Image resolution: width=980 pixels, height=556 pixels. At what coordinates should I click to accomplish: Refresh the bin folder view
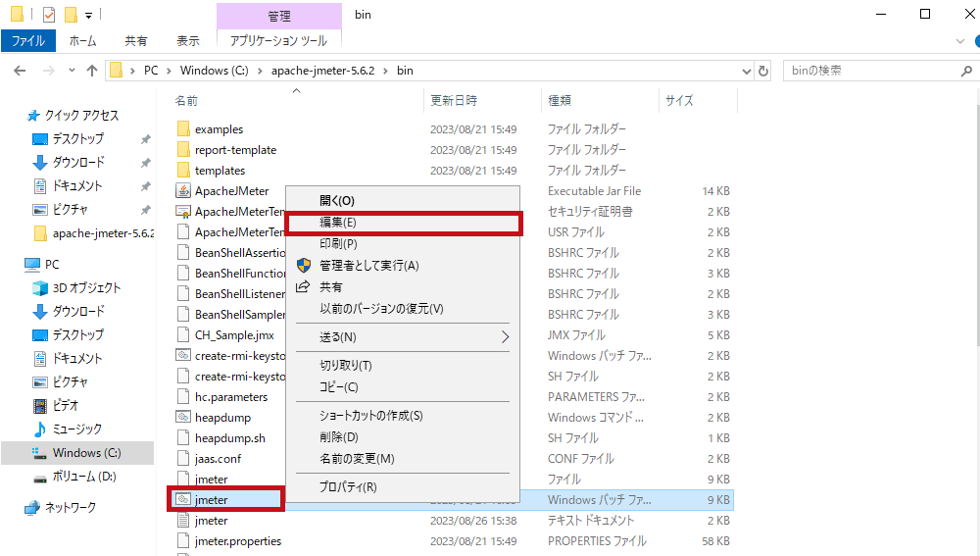click(x=763, y=71)
